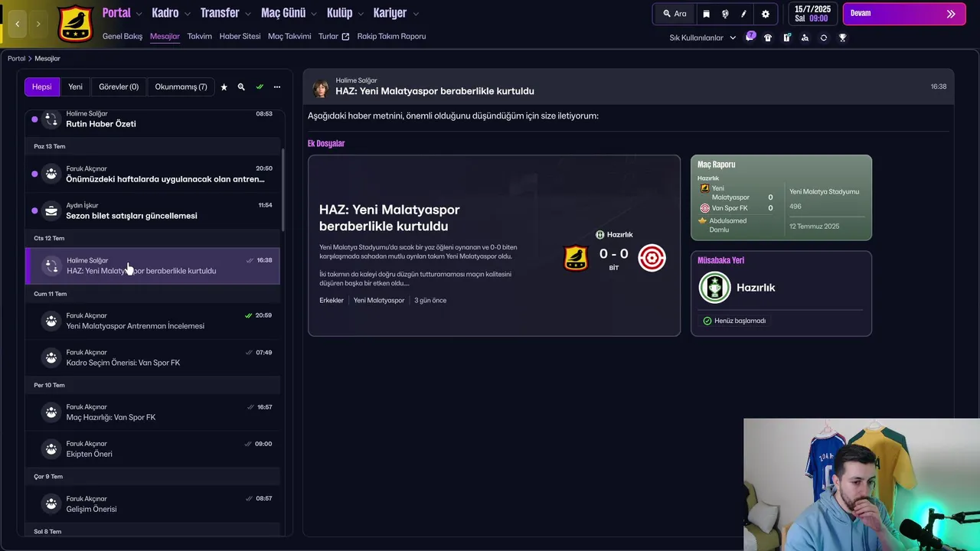Open the bookmark icon in top toolbar

[x=706, y=14]
